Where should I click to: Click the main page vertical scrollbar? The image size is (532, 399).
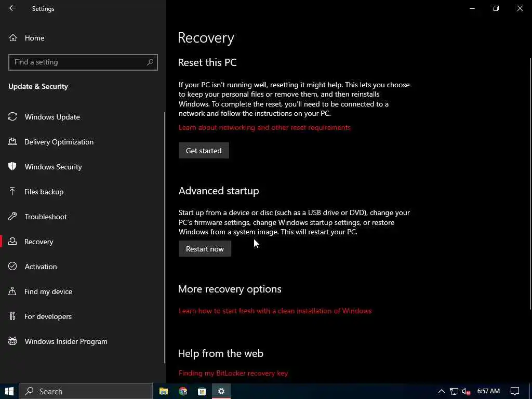(x=530, y=183)
